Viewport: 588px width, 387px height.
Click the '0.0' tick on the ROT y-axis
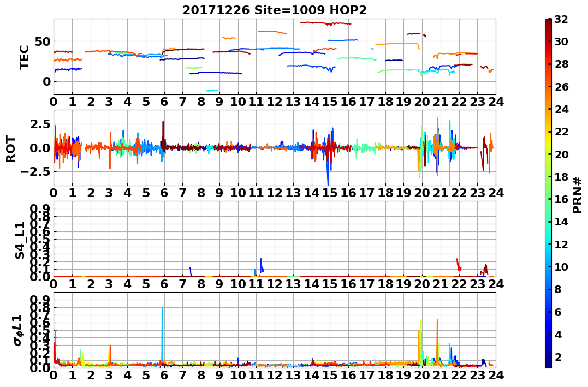coord(40,148)
